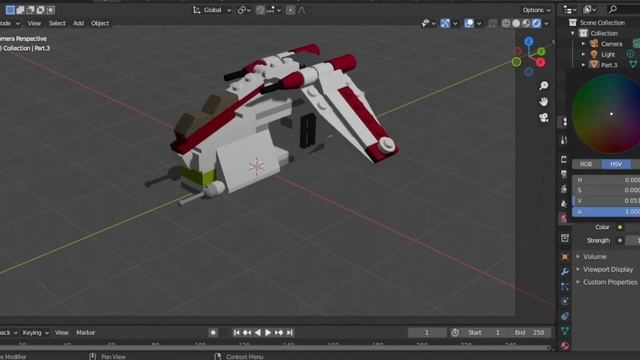Open the shading options dropdown arrow

click(547, 24)
